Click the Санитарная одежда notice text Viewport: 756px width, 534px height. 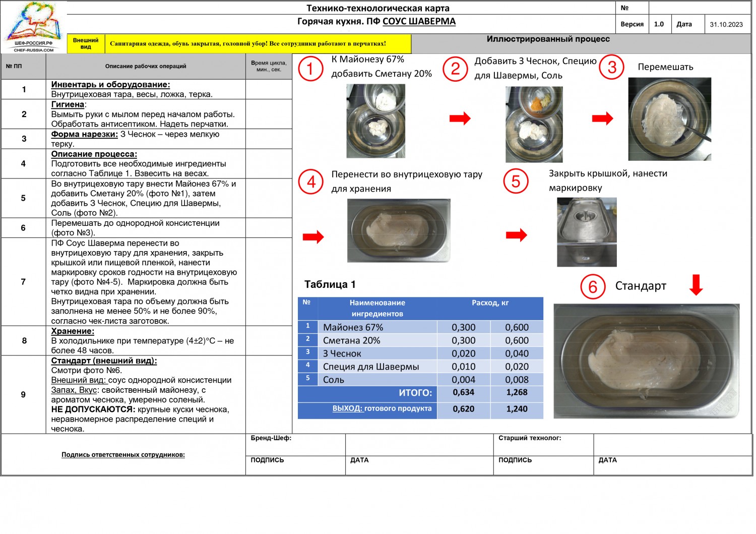pyautogui.click(x=248, y=44)
